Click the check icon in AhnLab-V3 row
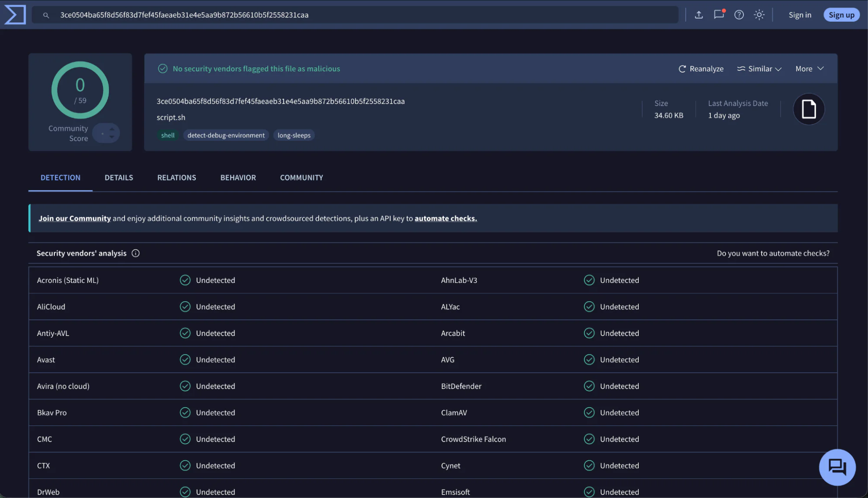Image resolution: width=868 pixels, height=498 pixels. point(589,280)
